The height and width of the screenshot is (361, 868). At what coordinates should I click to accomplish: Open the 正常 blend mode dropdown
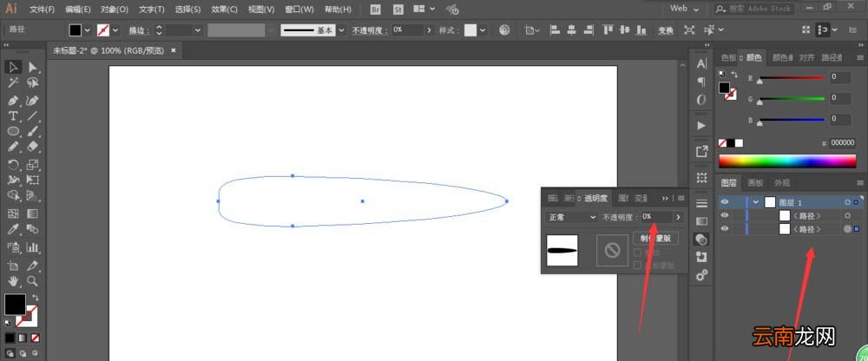click(571, 217)
